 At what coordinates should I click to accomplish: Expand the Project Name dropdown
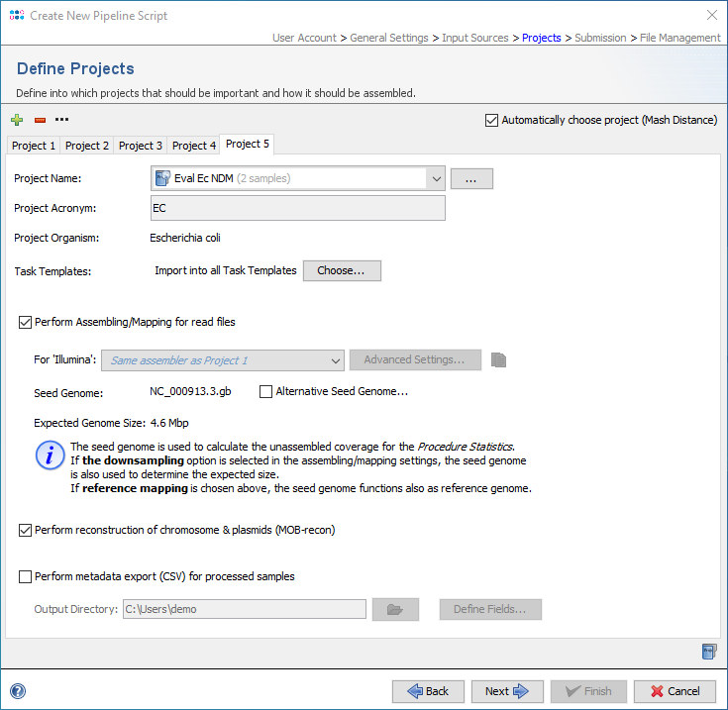pyautogui.click(x=436, y=178)
